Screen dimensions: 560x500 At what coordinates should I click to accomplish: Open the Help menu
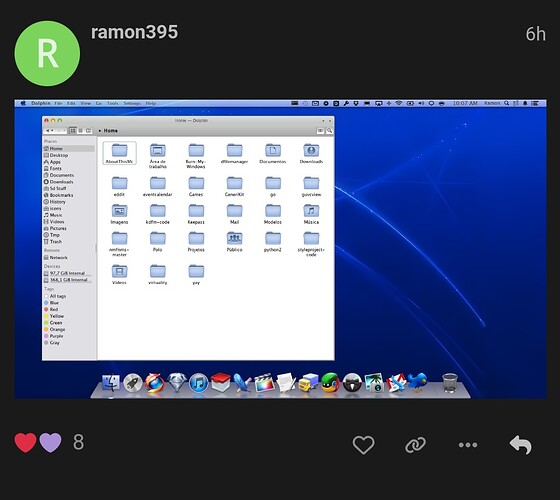[x=151, y=103]
